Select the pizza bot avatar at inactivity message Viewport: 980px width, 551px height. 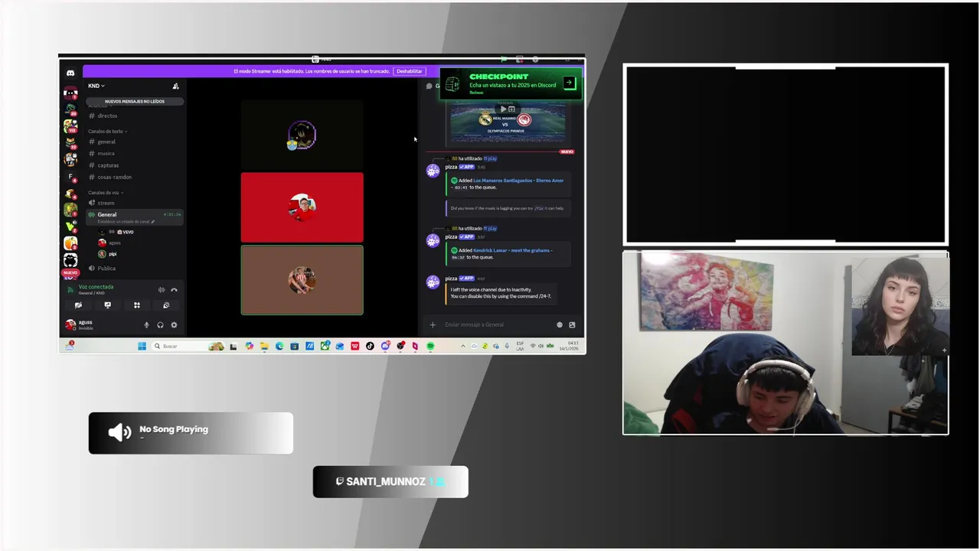[x=433, y=282]
